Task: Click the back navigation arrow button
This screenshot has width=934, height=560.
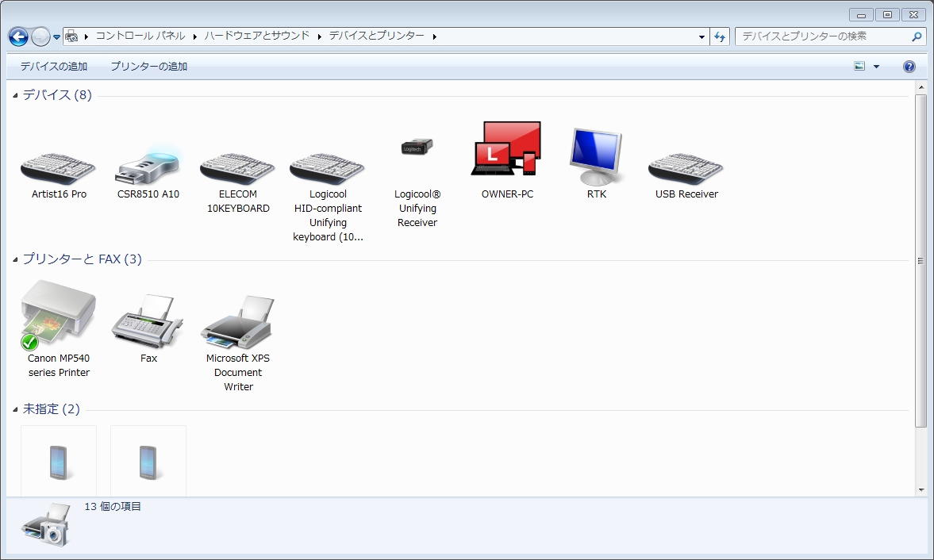Action: point(18,37)
